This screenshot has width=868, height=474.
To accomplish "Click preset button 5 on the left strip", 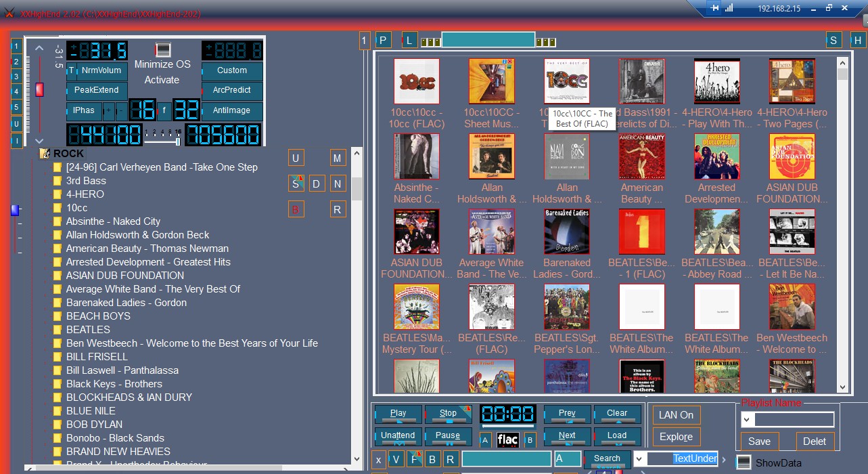I will click(16, 107).
